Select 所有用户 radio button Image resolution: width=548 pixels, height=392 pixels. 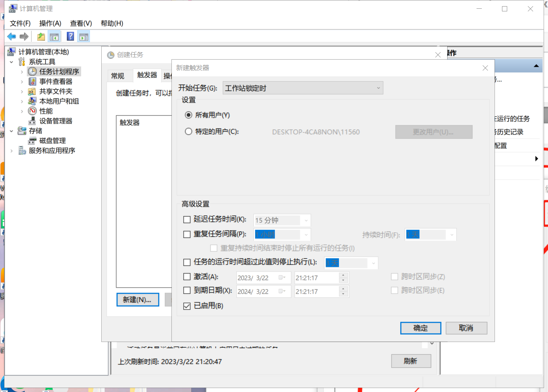coord(189,115)
